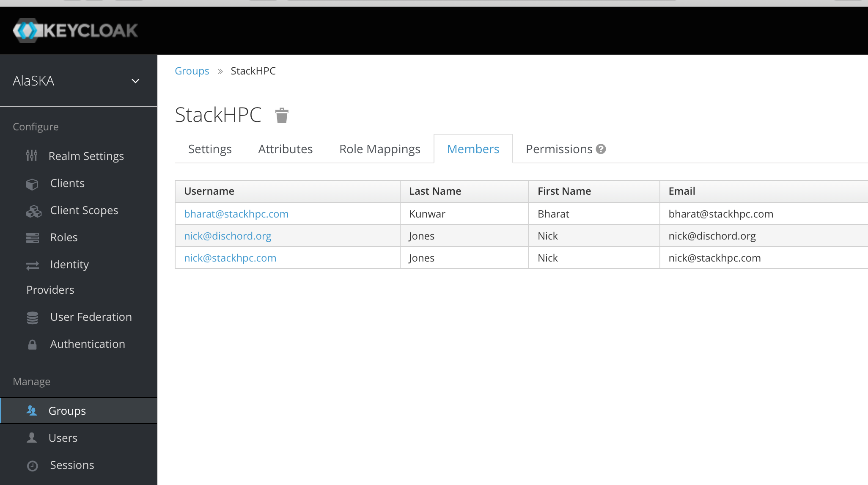Click the Sessions sidebar item
The image size is (868, 485).
(71, 465)
